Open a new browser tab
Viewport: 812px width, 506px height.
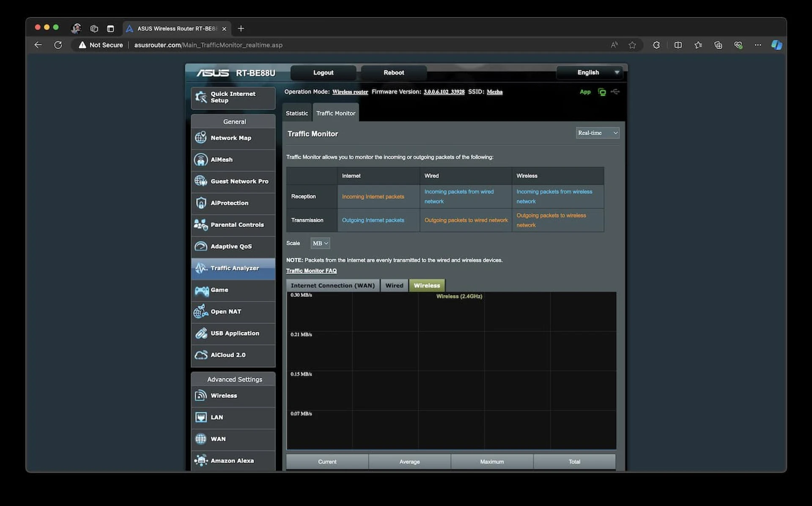(x=241, y=28)
